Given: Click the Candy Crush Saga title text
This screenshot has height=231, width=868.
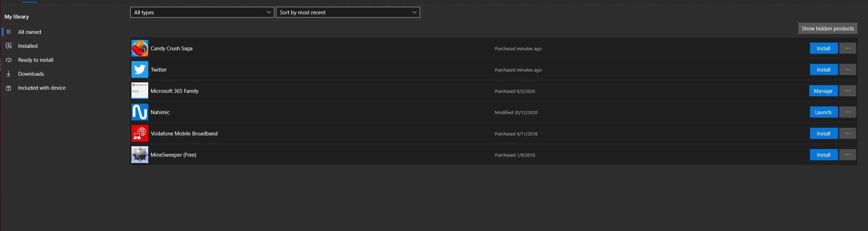Looking at the screenshot, I should click(x=171, y=49).
